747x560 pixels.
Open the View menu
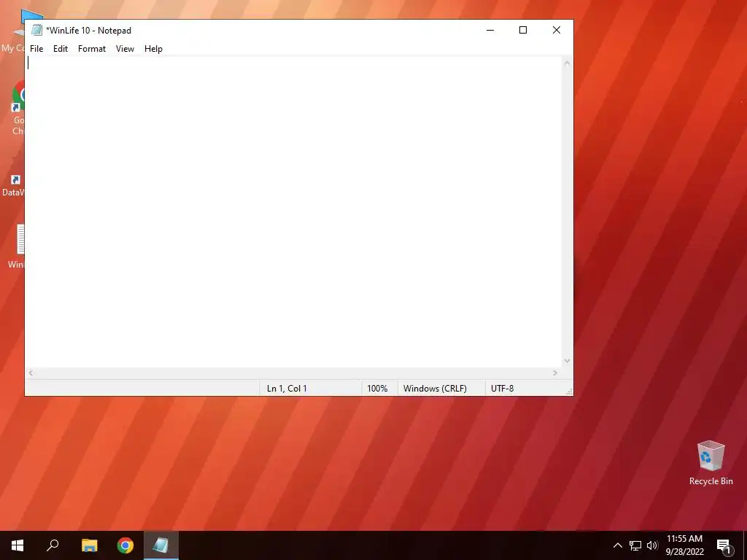pyautogui.click(x=125, y=49)
